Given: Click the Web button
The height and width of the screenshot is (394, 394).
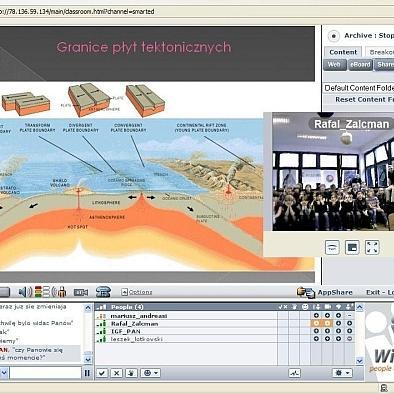Looking at the screenshot, I should pos(335,64).
